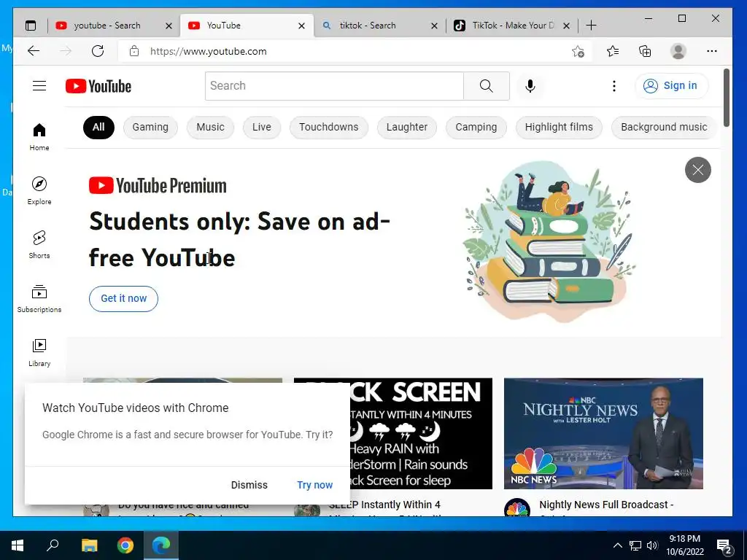Image resolution: width=747 pixels, height=560 pixels.
Task: Open a new browser tab
Action: point(591,26)
